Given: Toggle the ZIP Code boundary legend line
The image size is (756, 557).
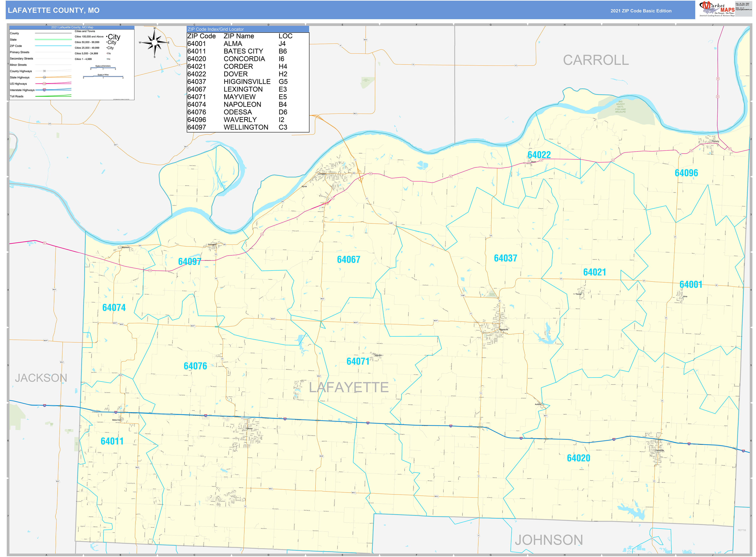Looking at the screenshot, I should click(x=53, y=46).
